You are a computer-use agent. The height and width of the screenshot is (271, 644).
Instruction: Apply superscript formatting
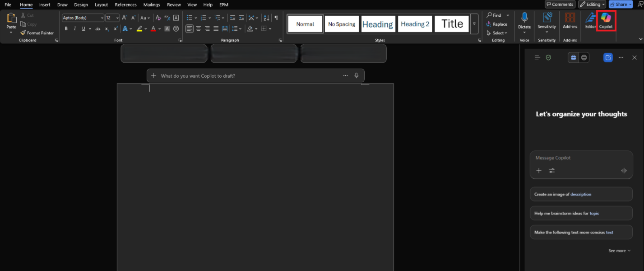tap(116, 28)
